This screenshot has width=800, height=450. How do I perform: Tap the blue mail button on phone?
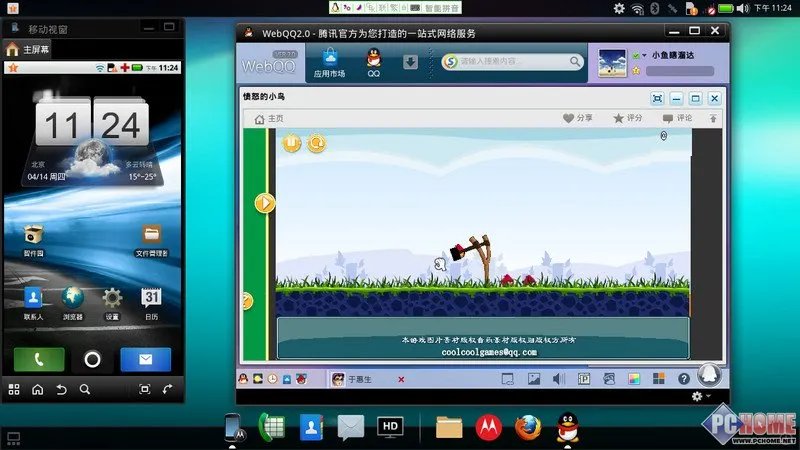(145, 360)
